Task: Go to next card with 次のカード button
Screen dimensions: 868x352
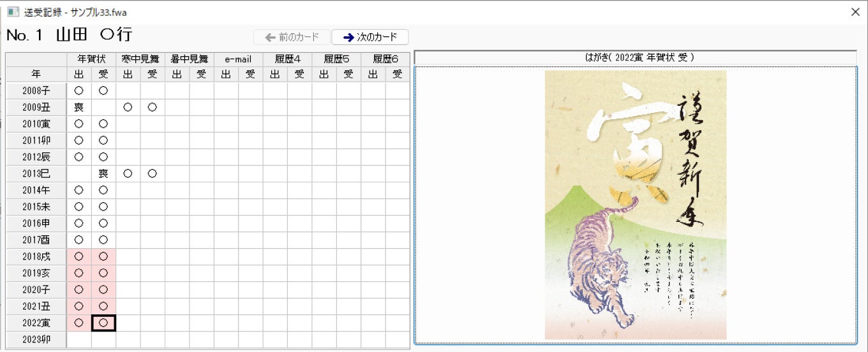Action: click(370, 37)
